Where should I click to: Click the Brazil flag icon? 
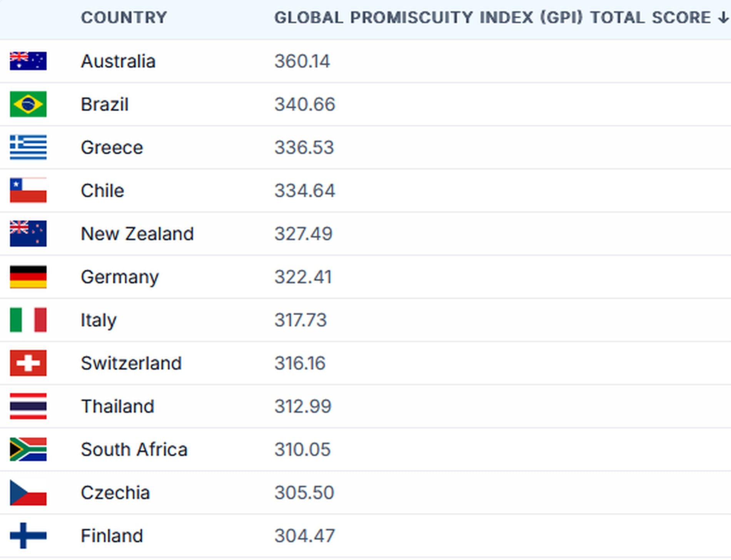(28, 104)
